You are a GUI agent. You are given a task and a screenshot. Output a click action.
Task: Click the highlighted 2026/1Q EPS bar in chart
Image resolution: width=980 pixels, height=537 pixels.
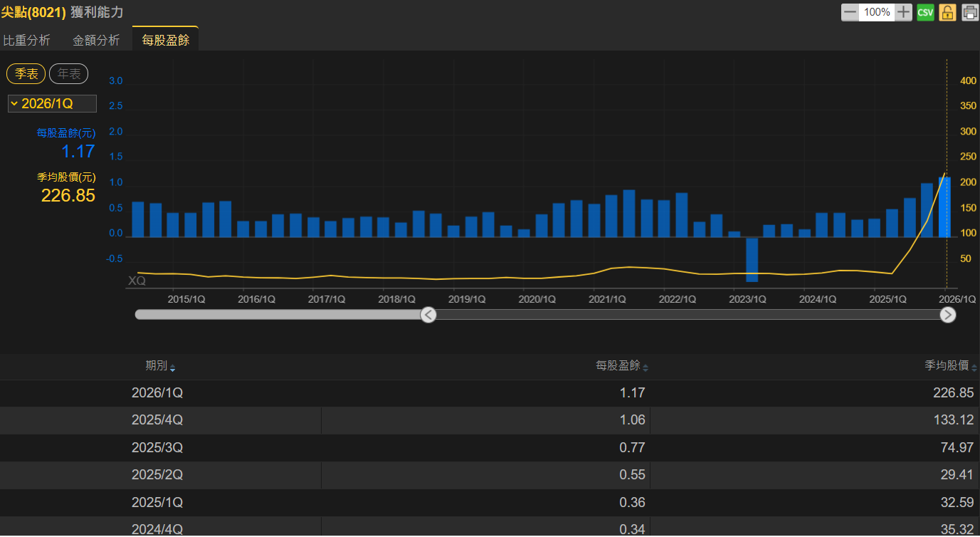[x=944, y=207]
